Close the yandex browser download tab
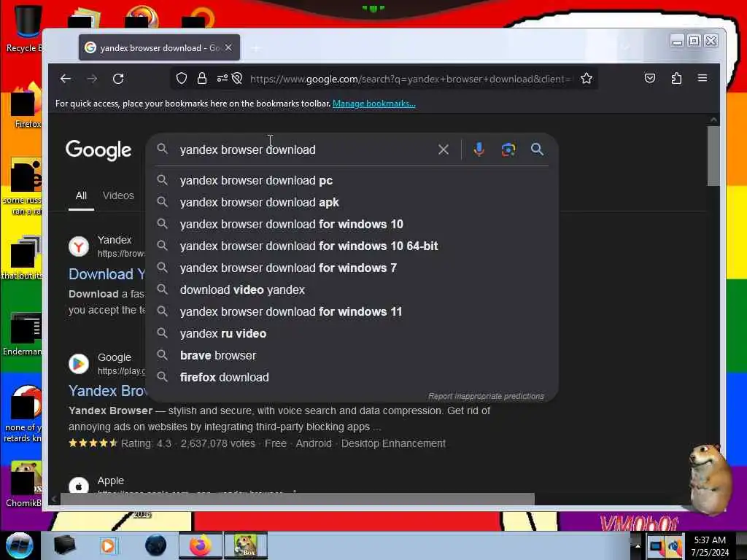The height and width of the screenshot is (560, 747). (x=228, y=47)
